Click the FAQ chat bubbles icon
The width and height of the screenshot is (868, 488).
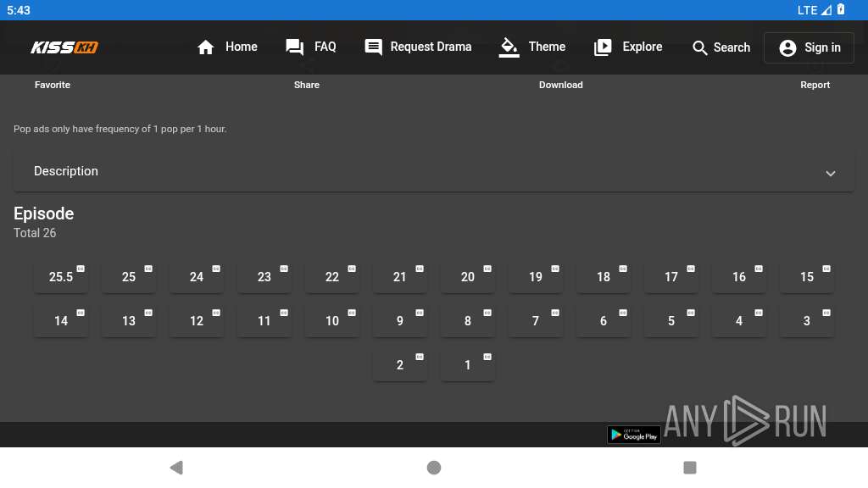(x=294, y=47)
